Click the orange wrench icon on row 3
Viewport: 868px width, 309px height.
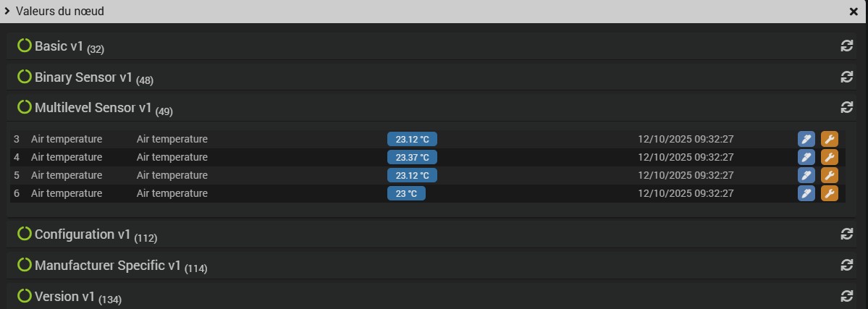coord(830,139)
